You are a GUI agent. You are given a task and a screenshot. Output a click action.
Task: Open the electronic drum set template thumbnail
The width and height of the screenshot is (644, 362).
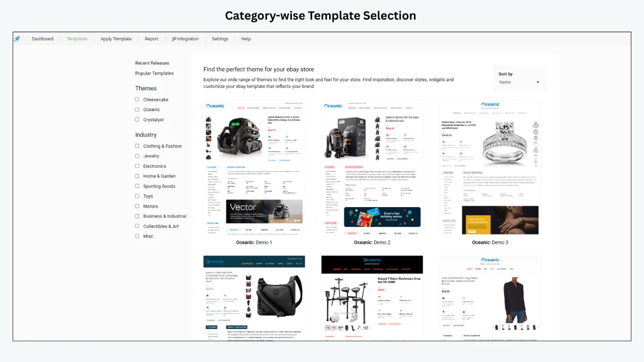372,298
